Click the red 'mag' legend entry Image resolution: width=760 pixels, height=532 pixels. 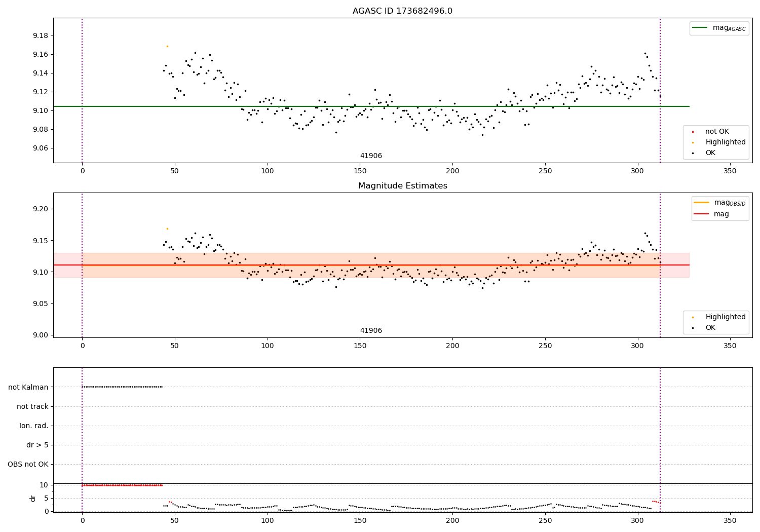[711, 214]
